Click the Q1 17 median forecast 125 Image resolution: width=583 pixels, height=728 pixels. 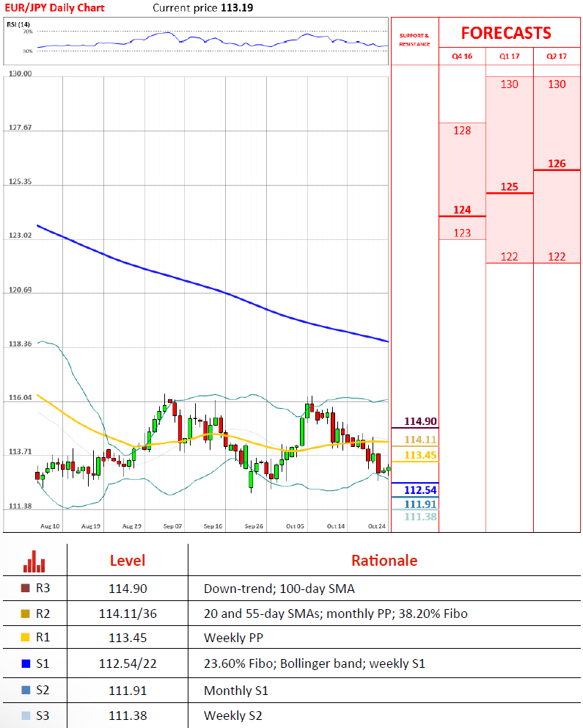[509, 186]
